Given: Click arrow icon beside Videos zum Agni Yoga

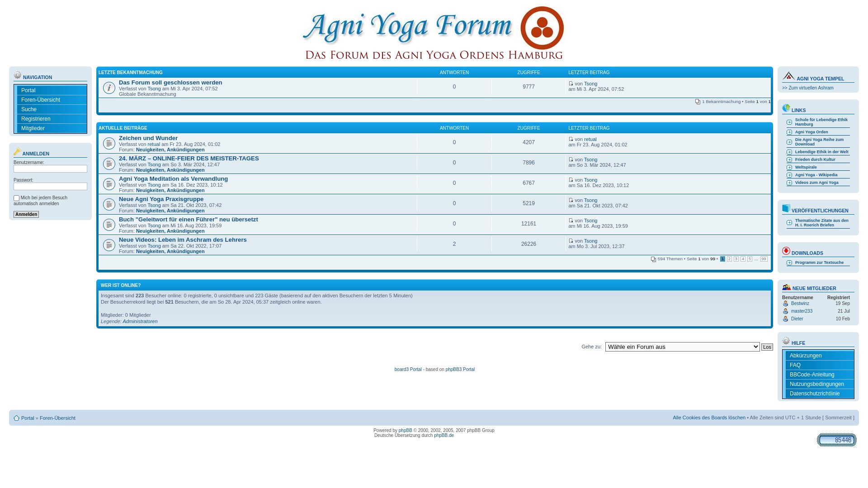Looking at the screenshot, I should pos(789,183).
